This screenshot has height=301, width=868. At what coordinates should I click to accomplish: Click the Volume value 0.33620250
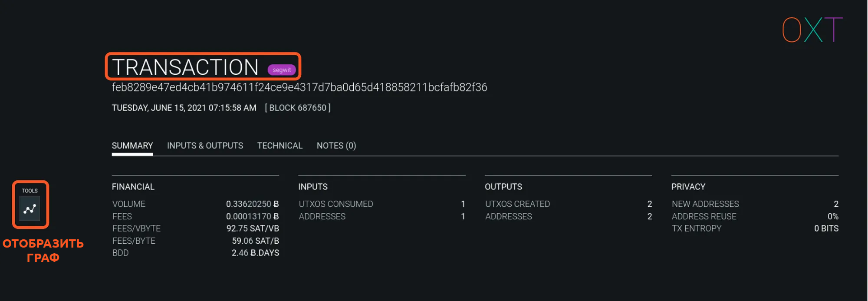coord(252,204)
